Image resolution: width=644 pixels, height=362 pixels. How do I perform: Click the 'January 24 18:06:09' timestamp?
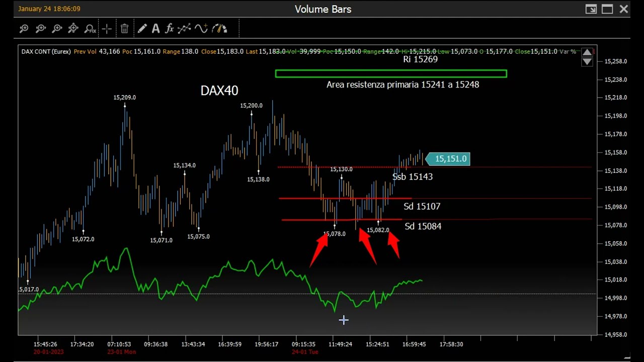coord(49,9)
